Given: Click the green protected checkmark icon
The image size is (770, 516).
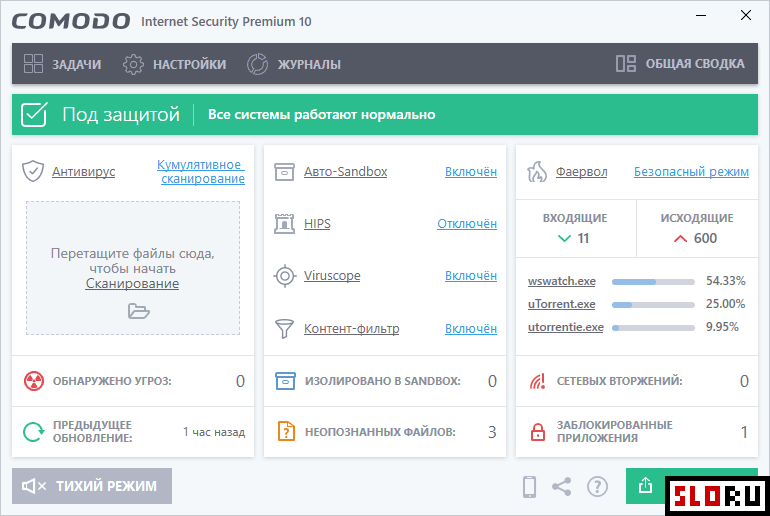Looking at the screenshot, I should click(34, 114).
